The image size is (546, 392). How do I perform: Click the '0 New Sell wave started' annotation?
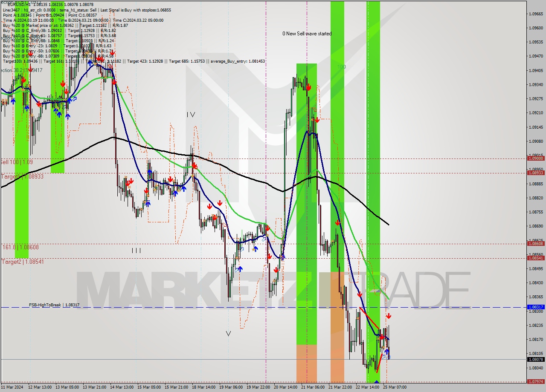[x=307, y=34]
